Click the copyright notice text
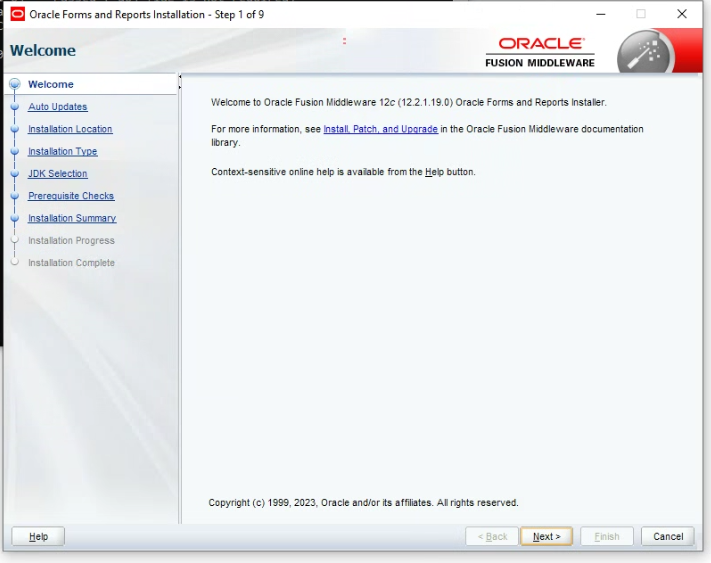The image size is (711, 563). tap(363, 503)
